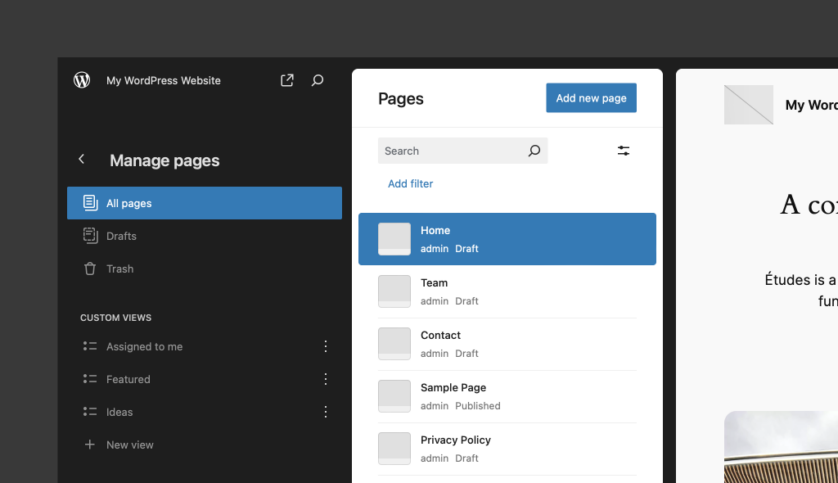This screenshot has height=483, width=838.
Task: Click the Trash bin icon
Action: 90,269
